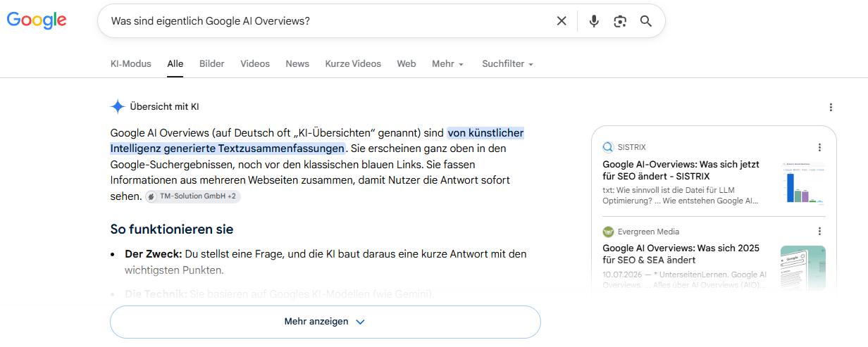The height and width of the screenshot is (347, 868).
Task: Click the Evergreen Media favicon
Action: tap(608, 232)
